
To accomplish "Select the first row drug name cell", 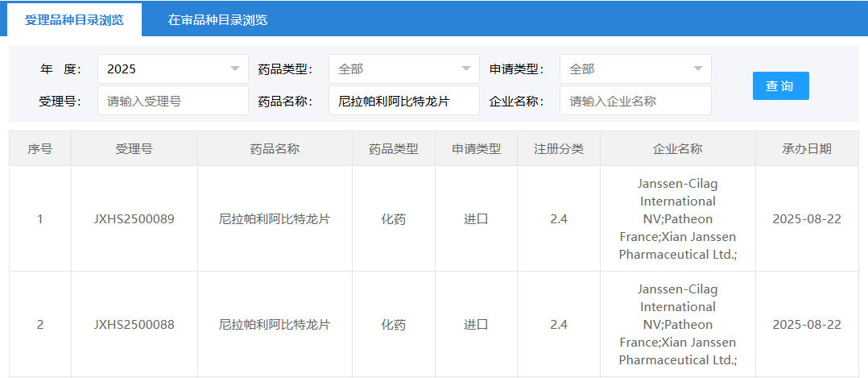I will [275, 219].
